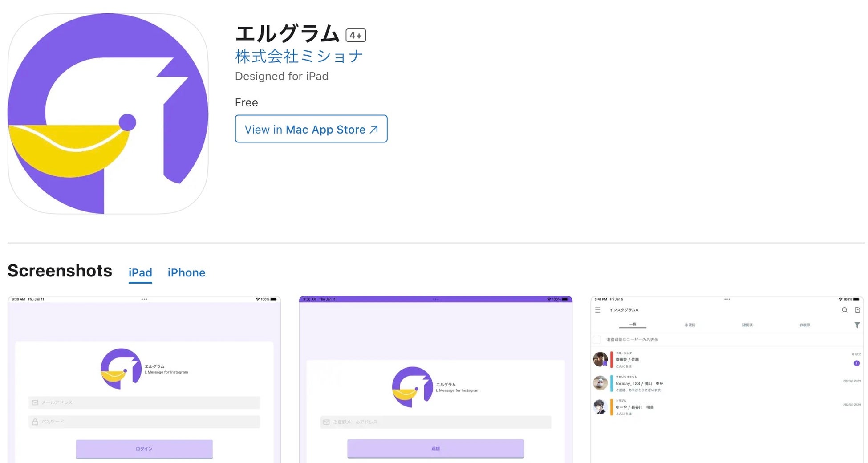Screen dimensions: 868x463
Task: Click the envelope icon in the メールアドレス field
Action: coord(35,402)
